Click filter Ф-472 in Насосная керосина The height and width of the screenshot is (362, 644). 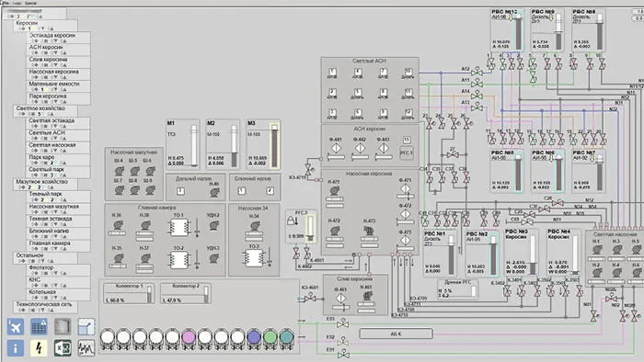click(406, 214)
